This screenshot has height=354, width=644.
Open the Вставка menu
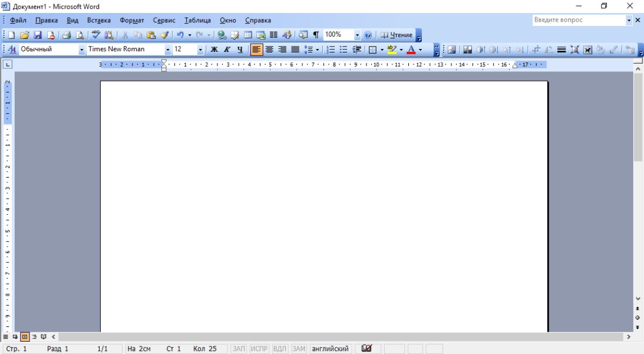click(x=99, y=20)
